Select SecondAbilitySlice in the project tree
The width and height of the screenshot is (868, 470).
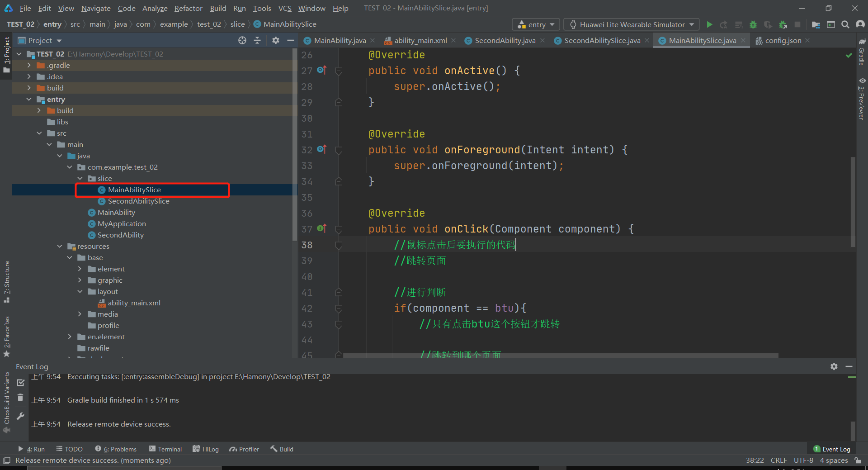tap(138, 201)
